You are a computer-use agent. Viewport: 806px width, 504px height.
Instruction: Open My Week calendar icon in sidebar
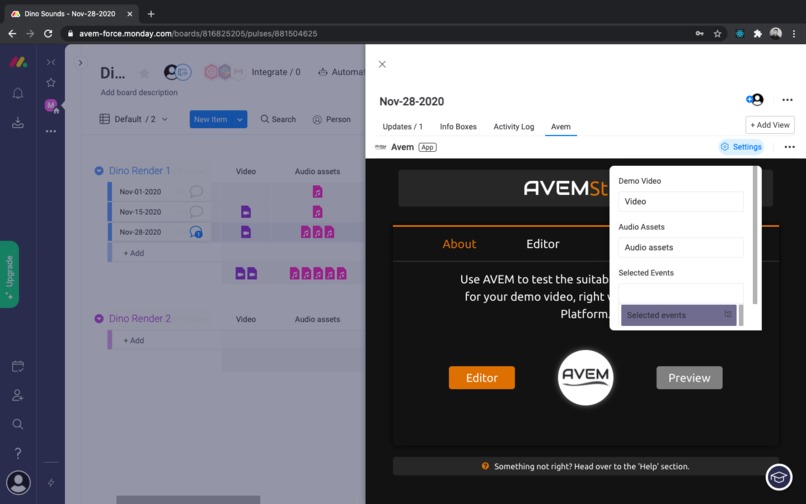[18, 367]
